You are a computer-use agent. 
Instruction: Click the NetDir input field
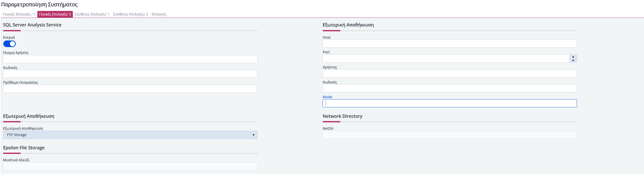click(450, 135)
